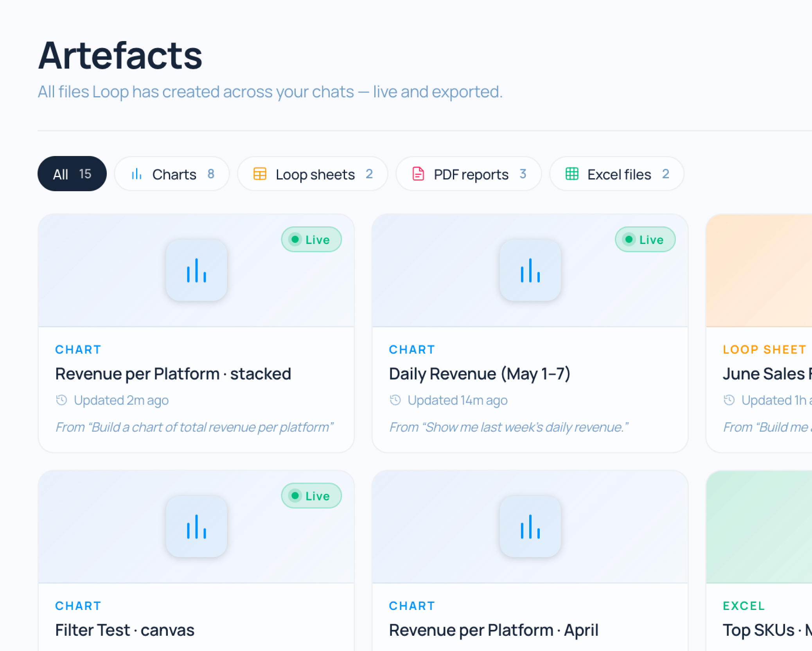The height and width of the screenshot is (651, 812).
Task: Open the June Sales loop sheet thumbnail
Action: (x=759, y=271)
